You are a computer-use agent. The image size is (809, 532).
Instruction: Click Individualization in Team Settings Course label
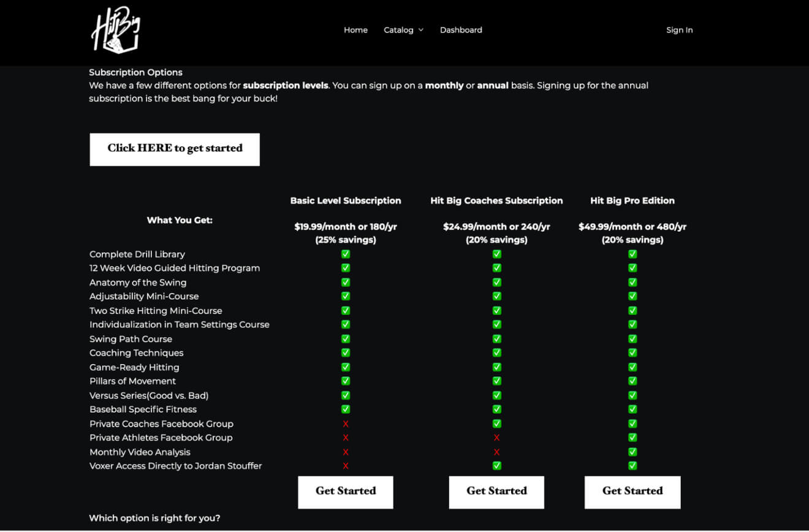pos(180,324)
